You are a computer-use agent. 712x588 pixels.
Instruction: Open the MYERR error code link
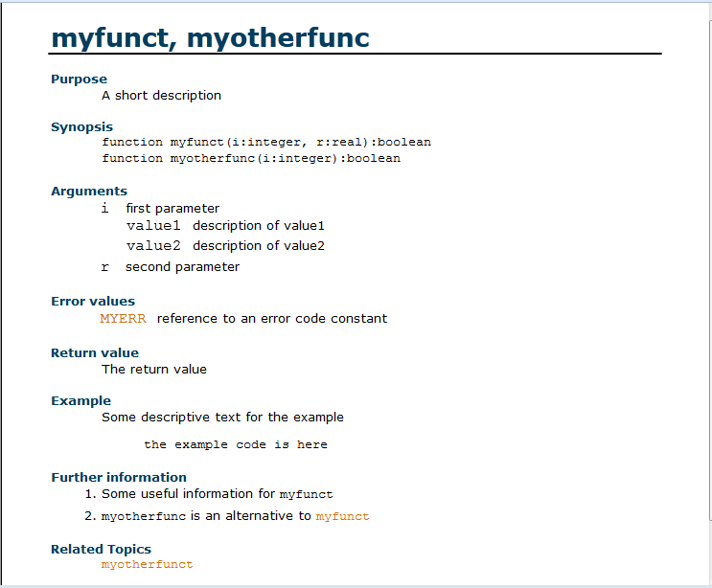click(x=123, y=318)
